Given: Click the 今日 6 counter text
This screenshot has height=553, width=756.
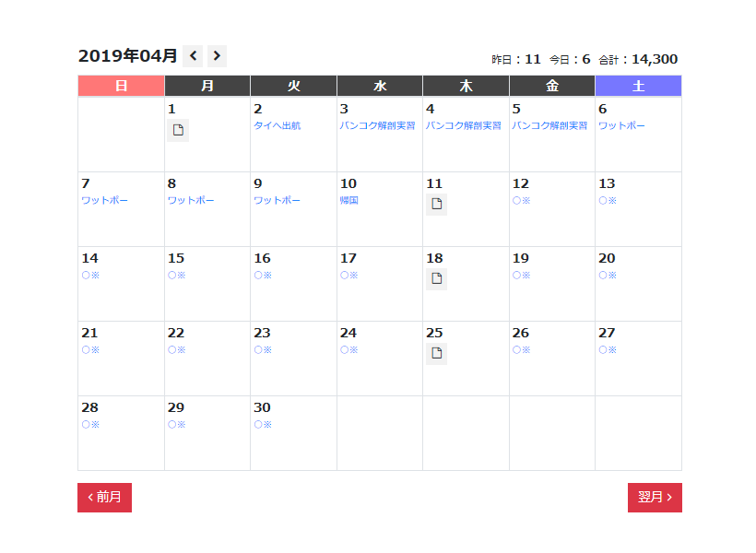Looking at the screenshot, I should pos(570,59).
